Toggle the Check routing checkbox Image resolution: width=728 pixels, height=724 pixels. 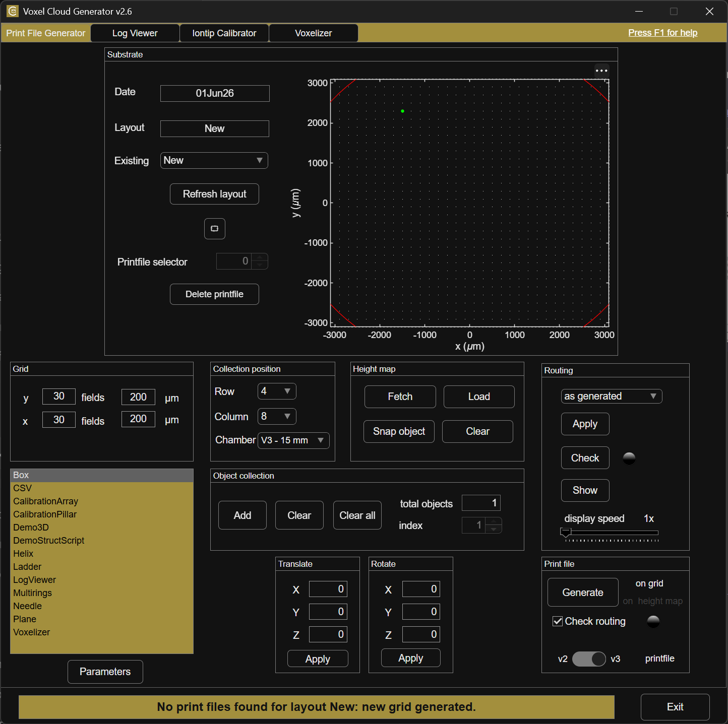pos(558,621)
